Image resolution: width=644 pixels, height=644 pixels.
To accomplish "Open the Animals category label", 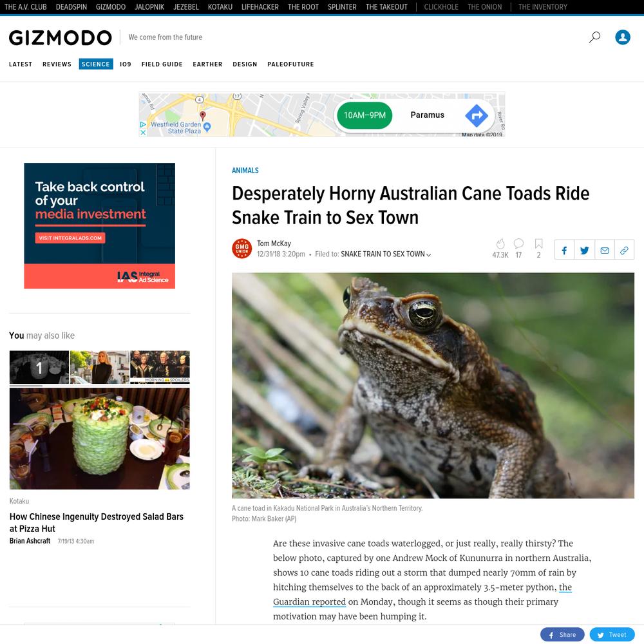I will (x=245, y=171).
